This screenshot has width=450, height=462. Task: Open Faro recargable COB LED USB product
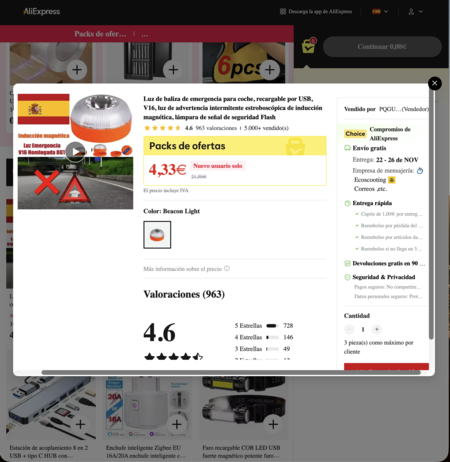coord(241,451)
